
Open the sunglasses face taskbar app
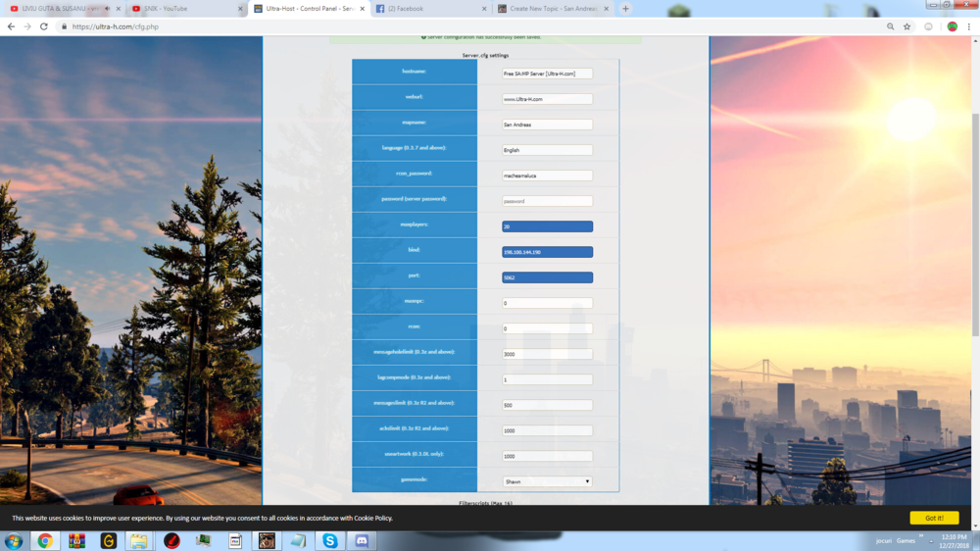(267, 541)
